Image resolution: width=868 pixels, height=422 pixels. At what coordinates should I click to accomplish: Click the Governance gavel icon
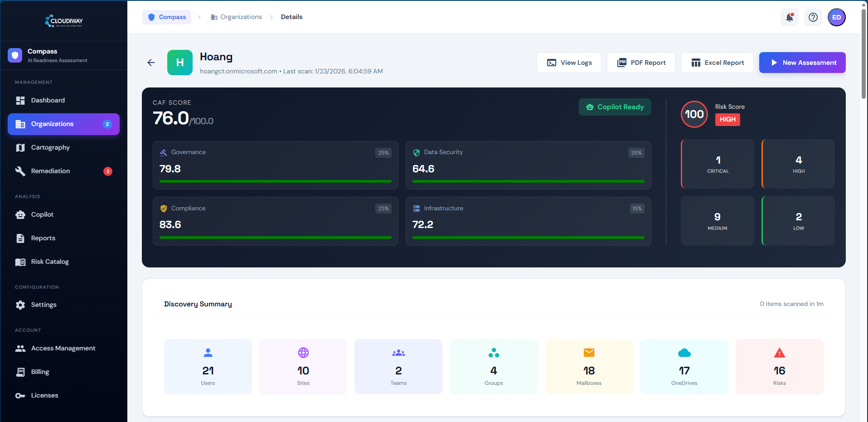(x=164, y=153)
